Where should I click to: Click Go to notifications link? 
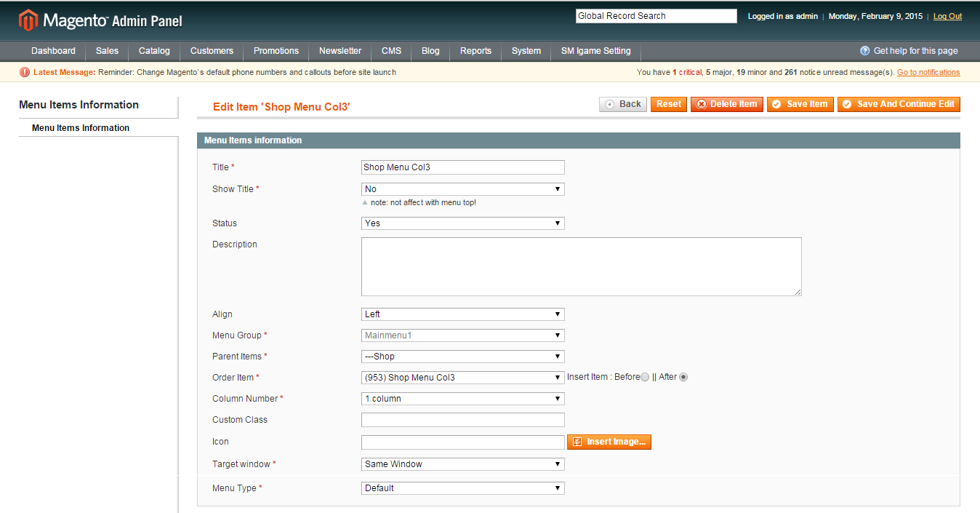[x=928, y=72]
